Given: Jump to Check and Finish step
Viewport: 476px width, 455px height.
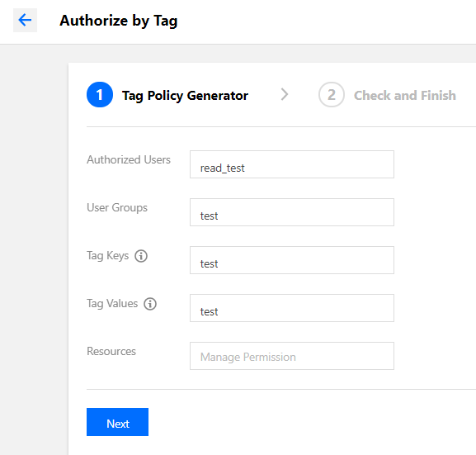Looking at the screenshot, I should point(405,96).
